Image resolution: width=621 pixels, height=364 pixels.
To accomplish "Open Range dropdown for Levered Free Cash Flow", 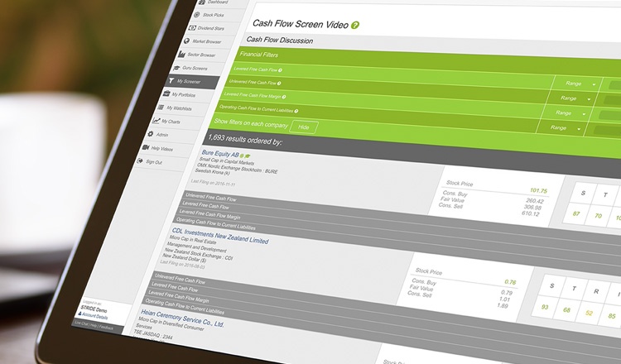I will click(x=579, y=84).
